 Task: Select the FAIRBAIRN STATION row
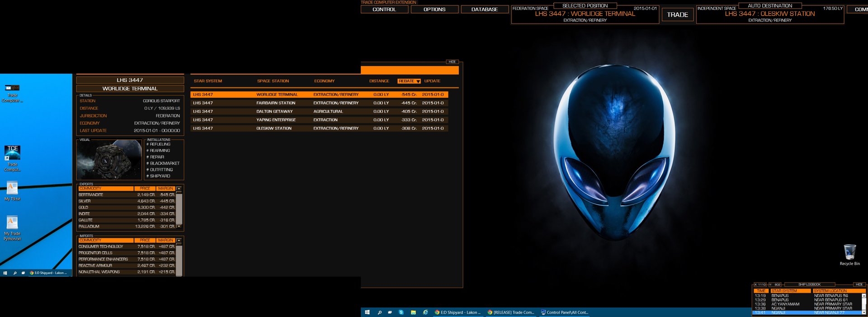(319, 103)
